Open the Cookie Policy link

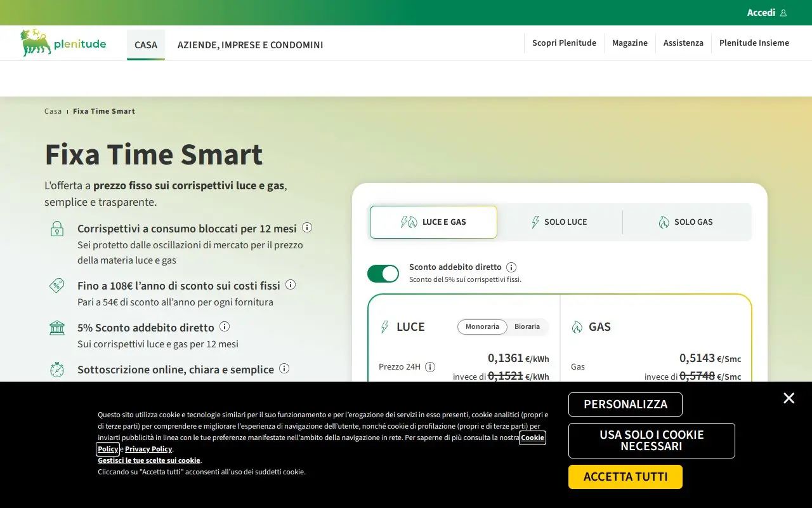point(533,438)
